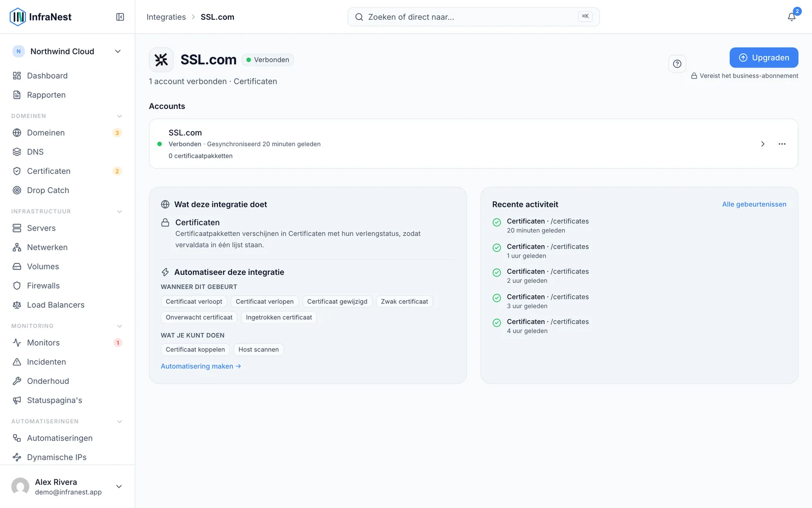
Task: Click the Onderhoud wrench icon
Action: pos(17,381)
